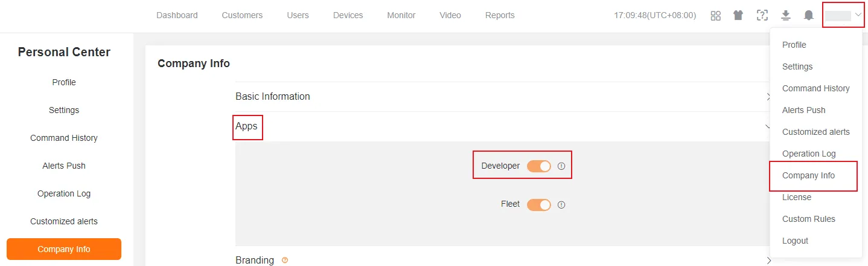Go to the Reports tab
Image resolution: width=868 pixels, height=266 pixels.
[500, 16]
